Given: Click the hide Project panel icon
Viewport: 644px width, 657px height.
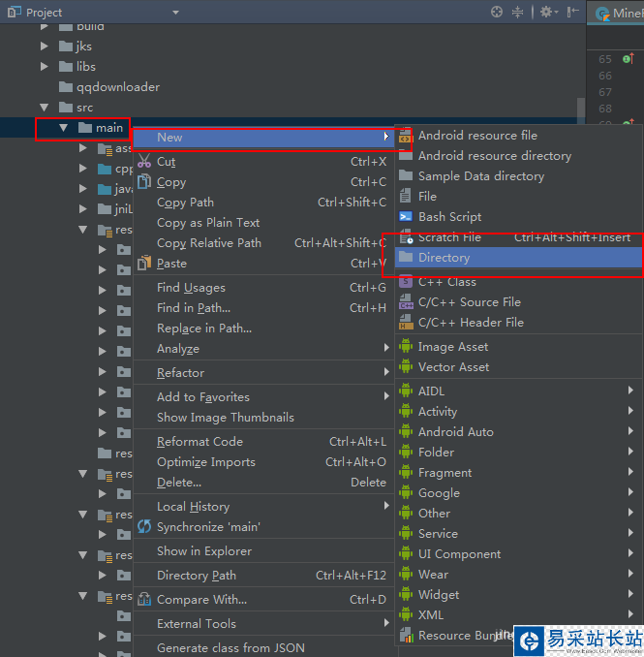Looking at the screenshot, I should pos(572,12).
